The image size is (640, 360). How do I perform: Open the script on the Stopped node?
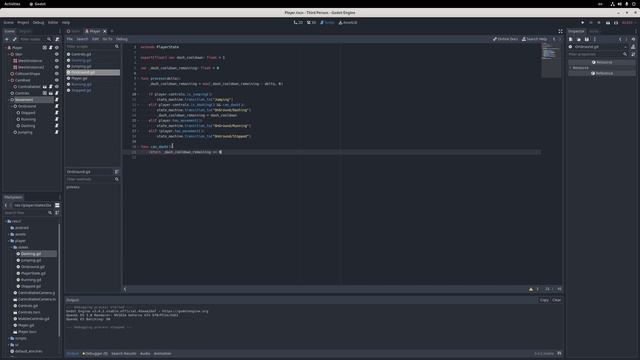point(57,113)
